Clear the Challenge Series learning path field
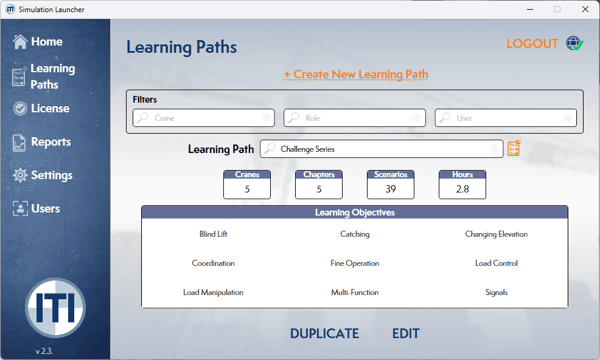 pyautogui.click(x=495, y=149)
